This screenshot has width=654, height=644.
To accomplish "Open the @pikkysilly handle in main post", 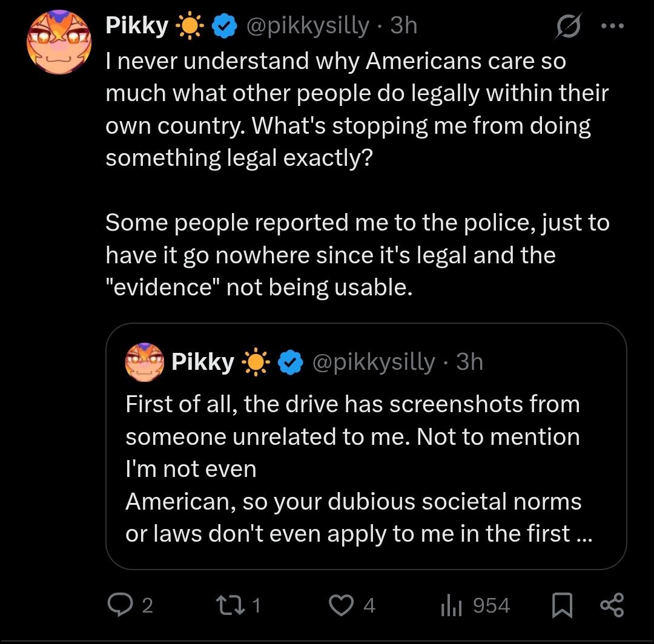I will [306, 26].
